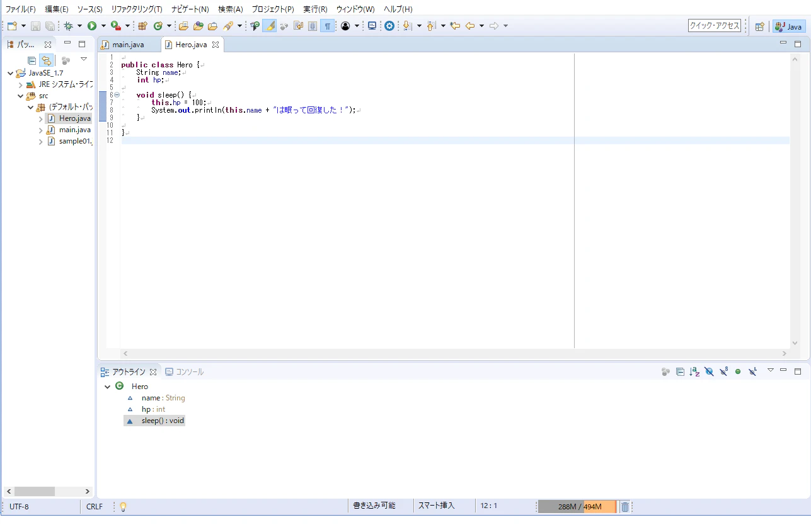Viewport: 811px width, 532px height.
Task: Click the New Java Package icon
Action: 142,26
